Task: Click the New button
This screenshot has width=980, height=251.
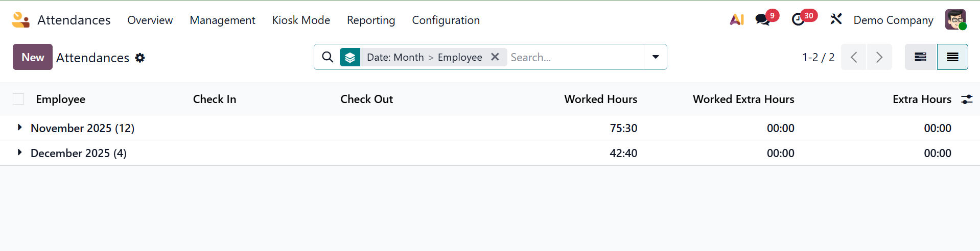Action: pyautogui.click(x=33, y=57)
